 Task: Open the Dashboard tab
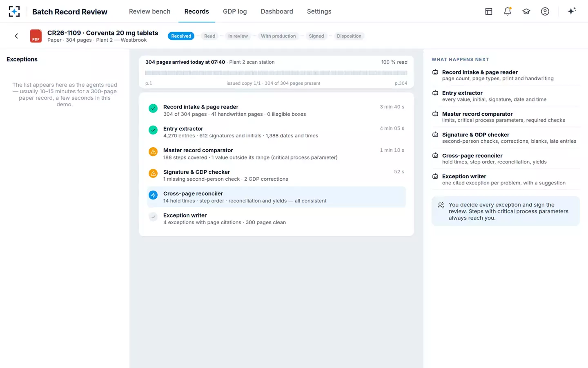coord(277,11)
